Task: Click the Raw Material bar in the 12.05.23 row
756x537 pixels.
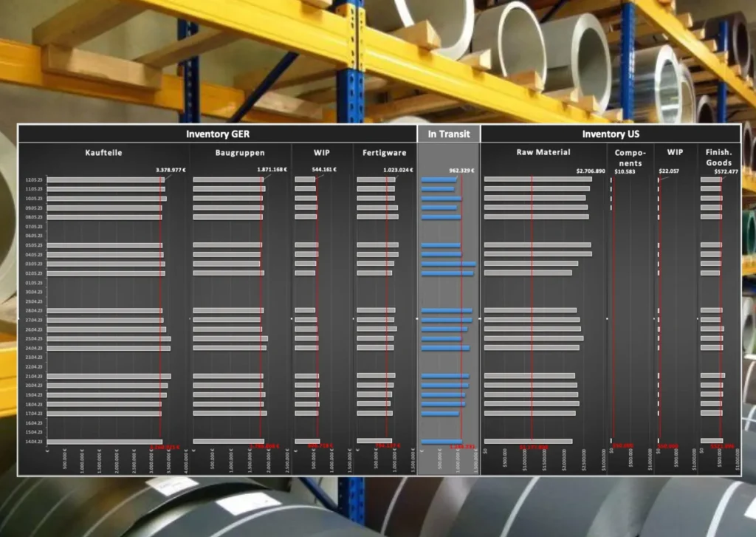Action: pyautogui.click(x=538, y=179)
